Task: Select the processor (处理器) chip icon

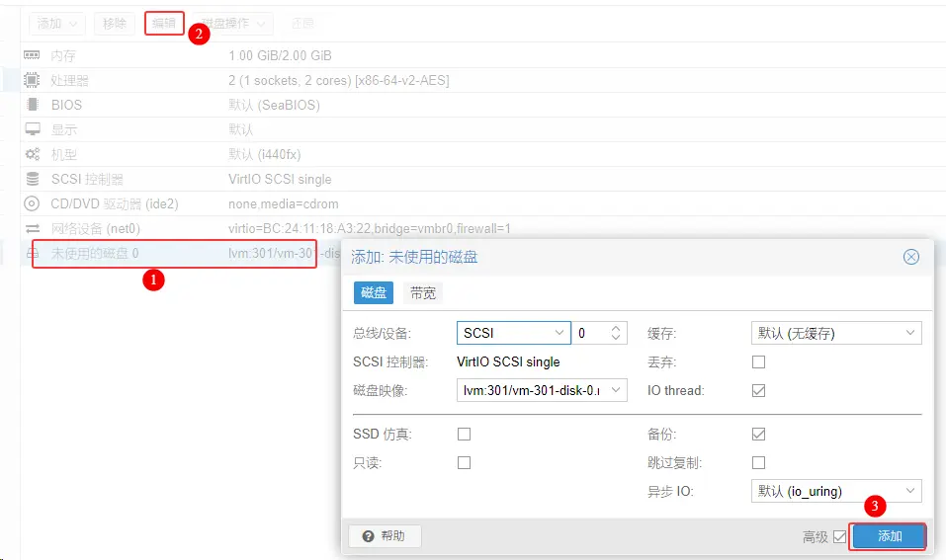Action: (x=33, y=80)
